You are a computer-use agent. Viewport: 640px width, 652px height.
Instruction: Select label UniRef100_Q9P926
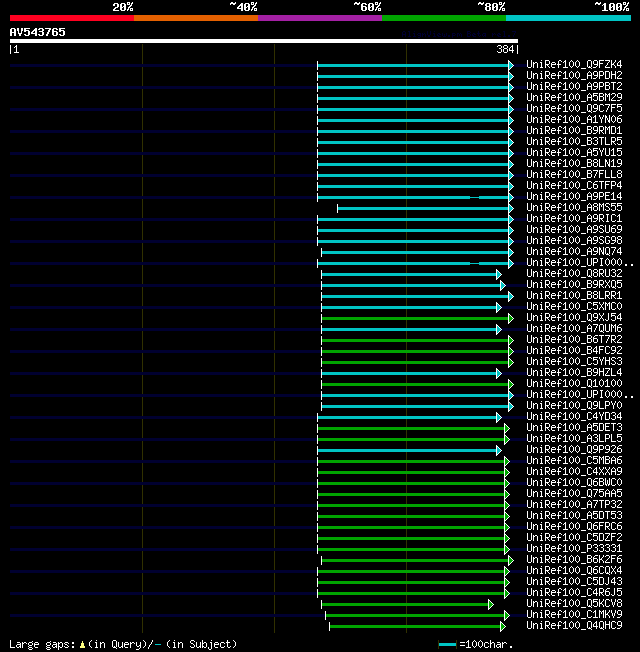[574, 449]
